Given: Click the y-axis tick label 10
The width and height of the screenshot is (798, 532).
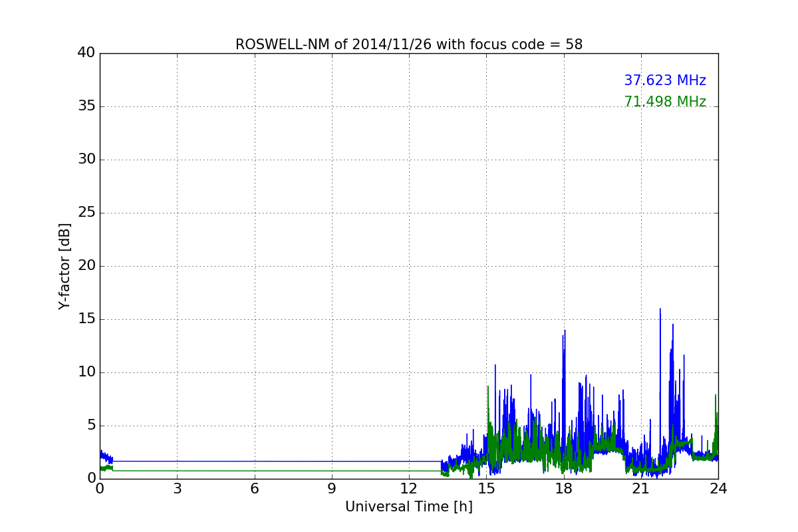Looking at the screenshot, I should [86, 372].
